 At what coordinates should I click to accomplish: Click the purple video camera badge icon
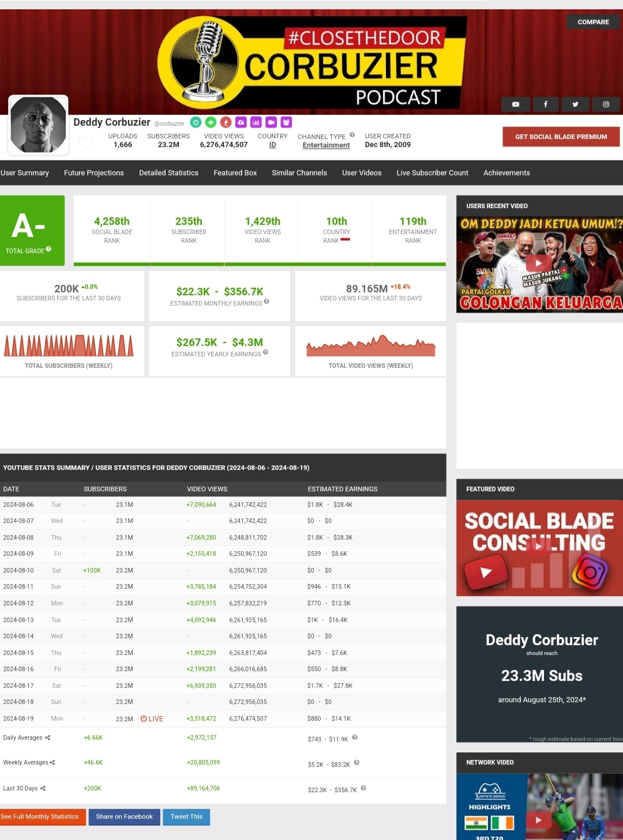[x=271, y=122]
